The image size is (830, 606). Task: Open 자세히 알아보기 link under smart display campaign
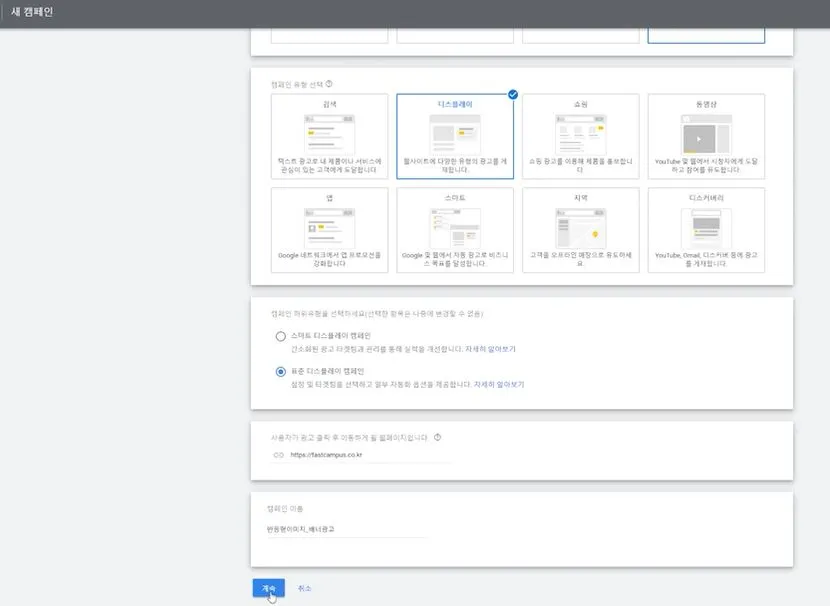coord(490,349)
